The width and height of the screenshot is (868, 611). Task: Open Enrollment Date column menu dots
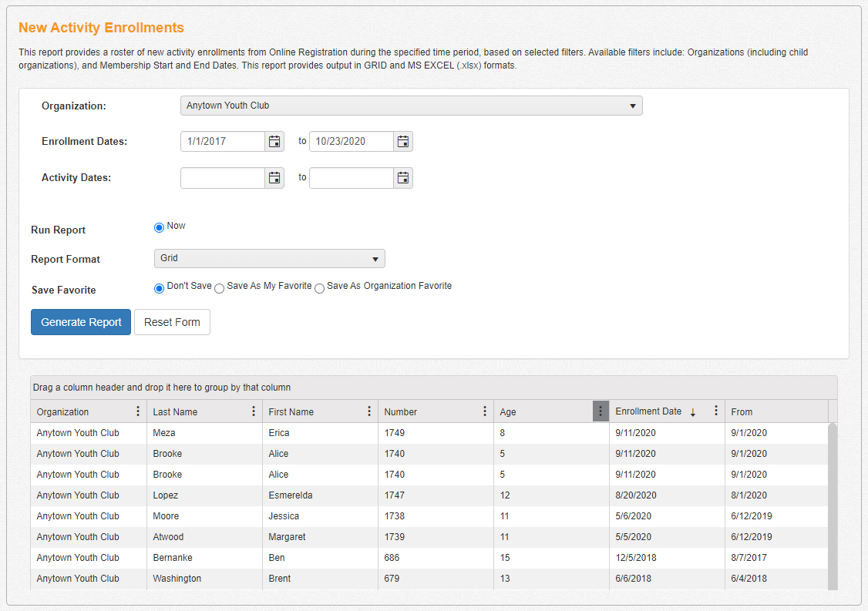716,411
